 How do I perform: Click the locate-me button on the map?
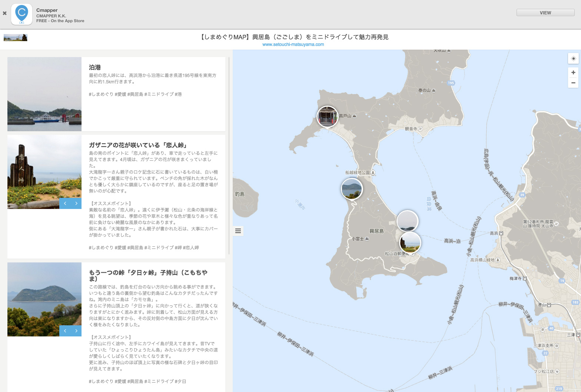point(573,59)
